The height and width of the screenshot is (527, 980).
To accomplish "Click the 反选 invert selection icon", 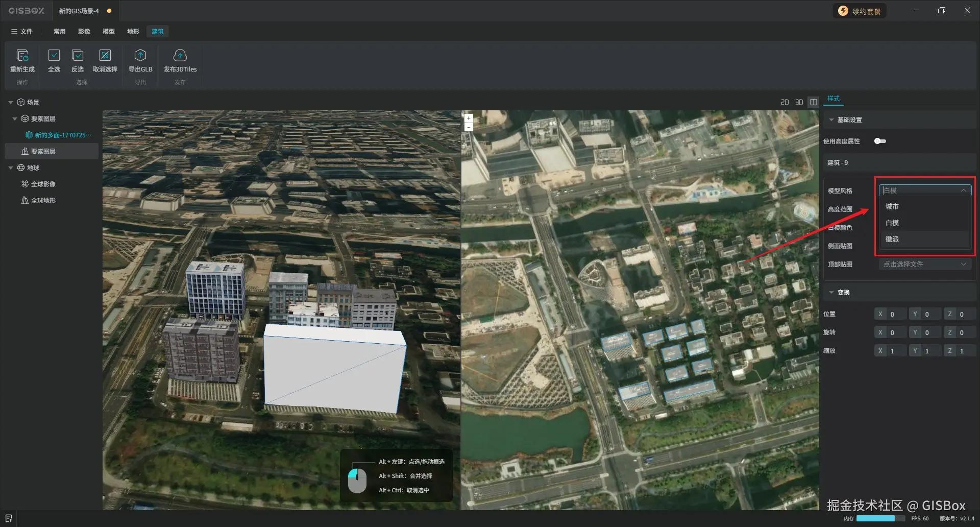I will click(78, 55).
